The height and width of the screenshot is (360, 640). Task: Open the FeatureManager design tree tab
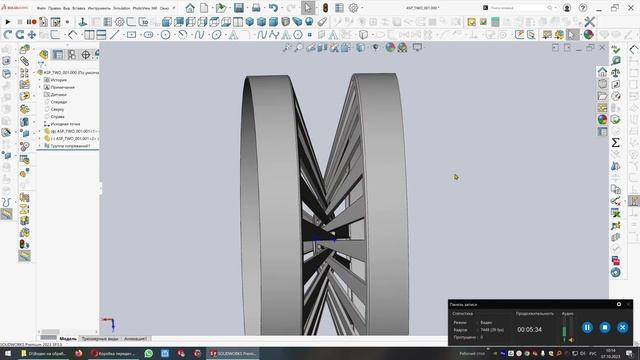tap(44, 54)
